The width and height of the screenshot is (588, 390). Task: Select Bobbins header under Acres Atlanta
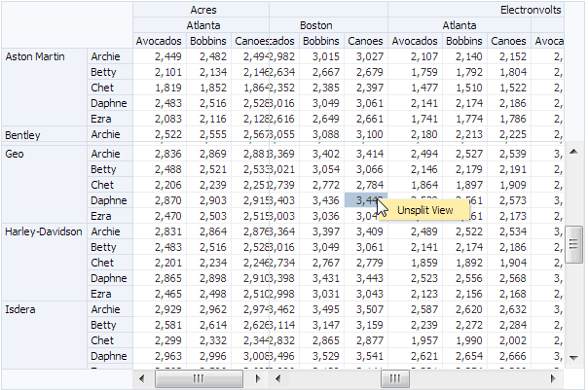click(x=208, y=41)
